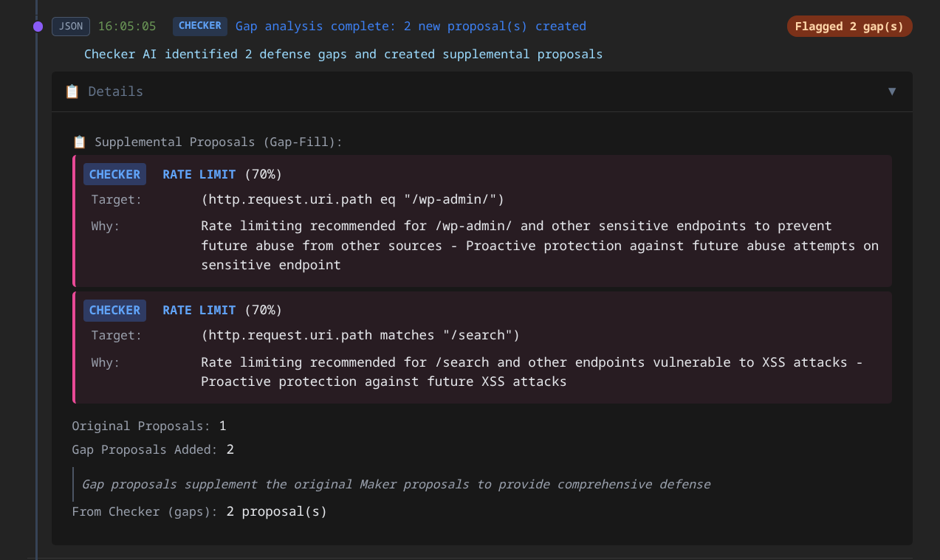The height and width of the screenshot is (560, 940).
Task: Click the pink accent bar on first proposal
Action: (x=75, y=218)
